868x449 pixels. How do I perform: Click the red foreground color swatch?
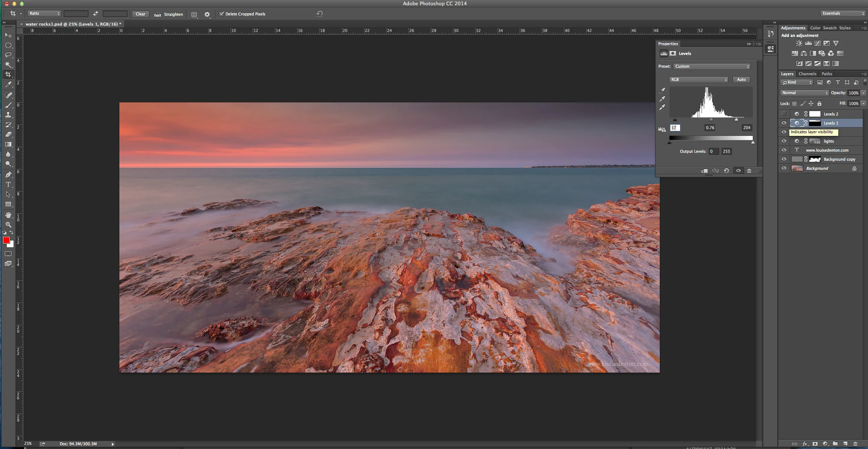point(6,240)
